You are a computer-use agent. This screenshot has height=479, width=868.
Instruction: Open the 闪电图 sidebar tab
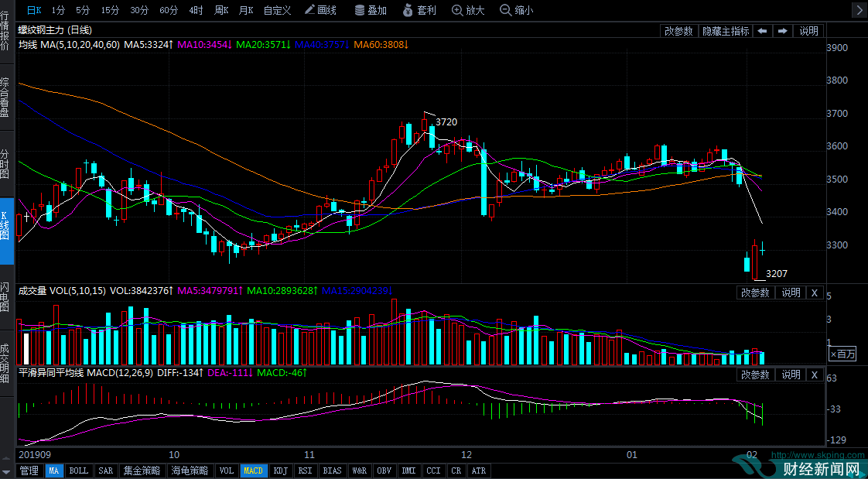pyautogui.click(x=7, y=298)
